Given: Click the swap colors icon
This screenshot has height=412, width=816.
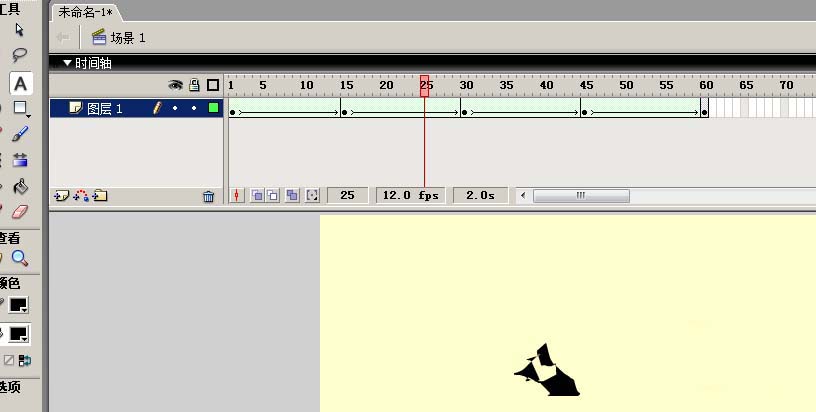Looking at the screenshot, I should (24, 360).
